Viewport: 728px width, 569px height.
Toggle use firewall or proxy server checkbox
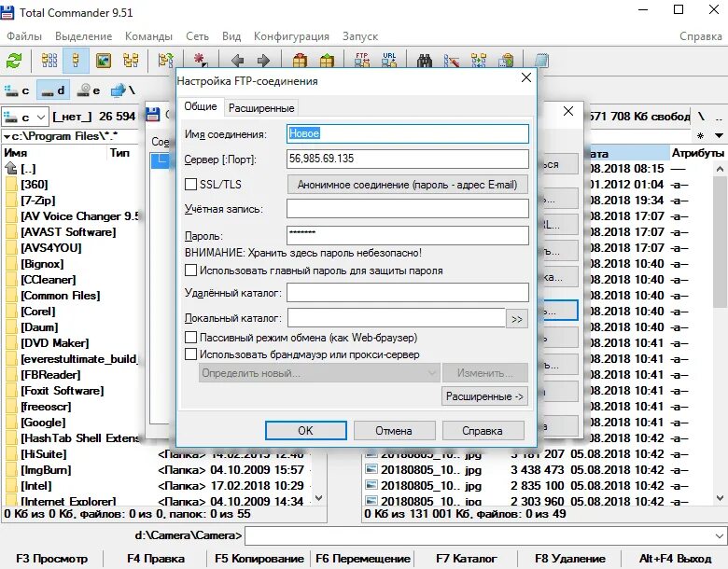click(x=190, y=354)
